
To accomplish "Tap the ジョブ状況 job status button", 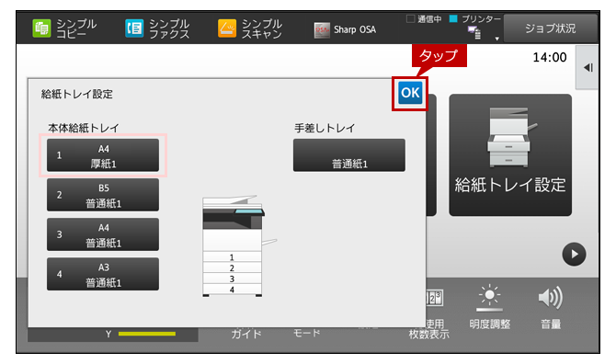I will [550, 28].
